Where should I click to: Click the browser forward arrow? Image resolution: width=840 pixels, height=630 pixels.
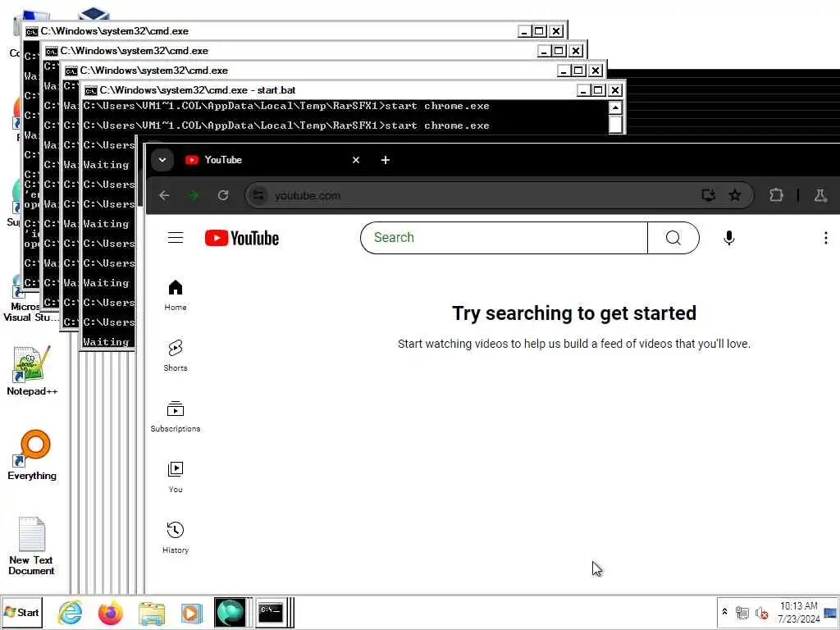194,195
